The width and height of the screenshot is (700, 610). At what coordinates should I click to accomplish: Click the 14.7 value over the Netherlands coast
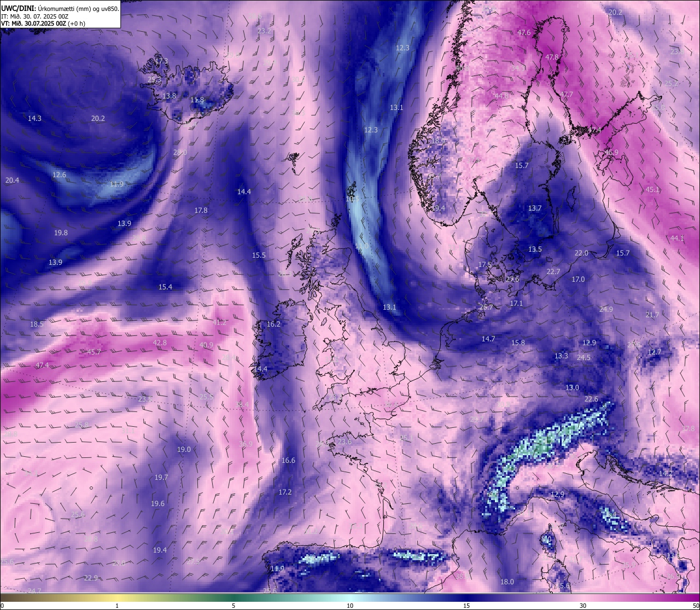(488, 339)
